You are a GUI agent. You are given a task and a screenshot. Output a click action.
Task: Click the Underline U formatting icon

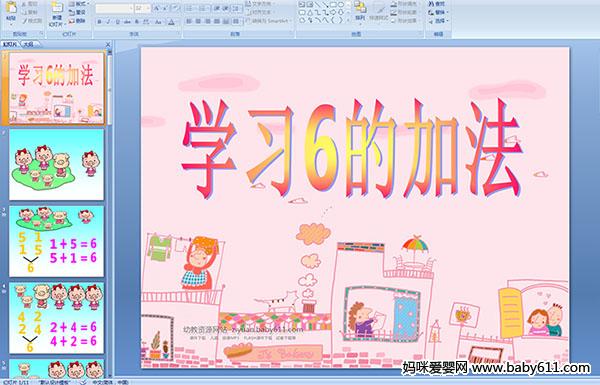click(117, 22)
